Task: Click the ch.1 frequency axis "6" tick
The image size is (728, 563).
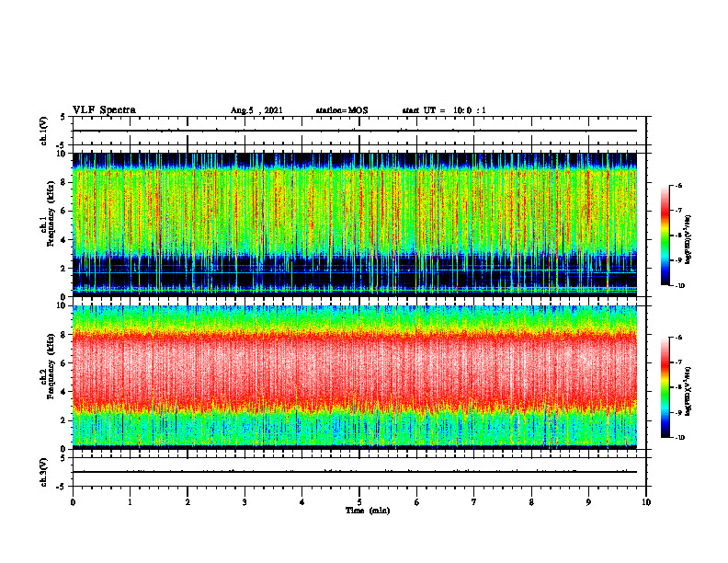Action: pos(64,211)
